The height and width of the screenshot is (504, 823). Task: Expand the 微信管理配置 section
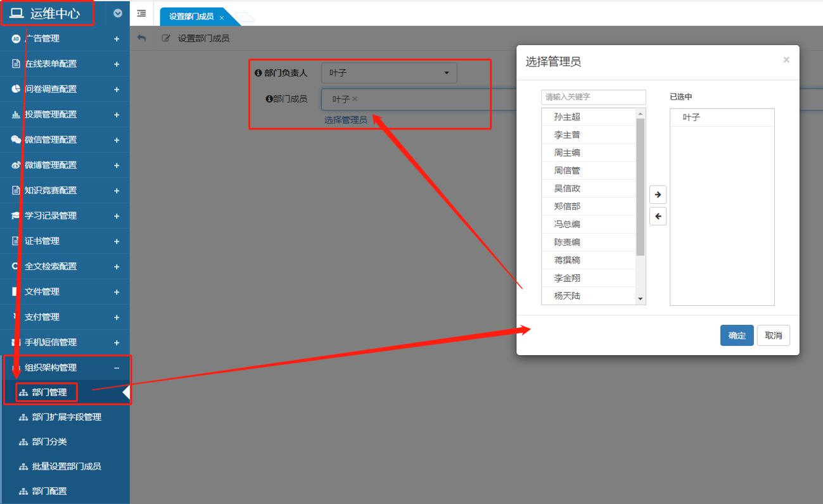tap(116, 140)
